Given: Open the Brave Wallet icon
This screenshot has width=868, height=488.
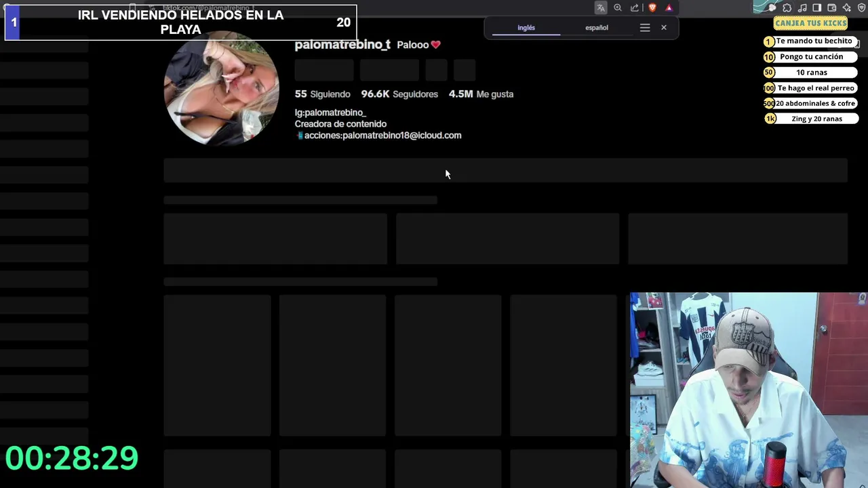Looking at the screenshot, I should (832, 7).
